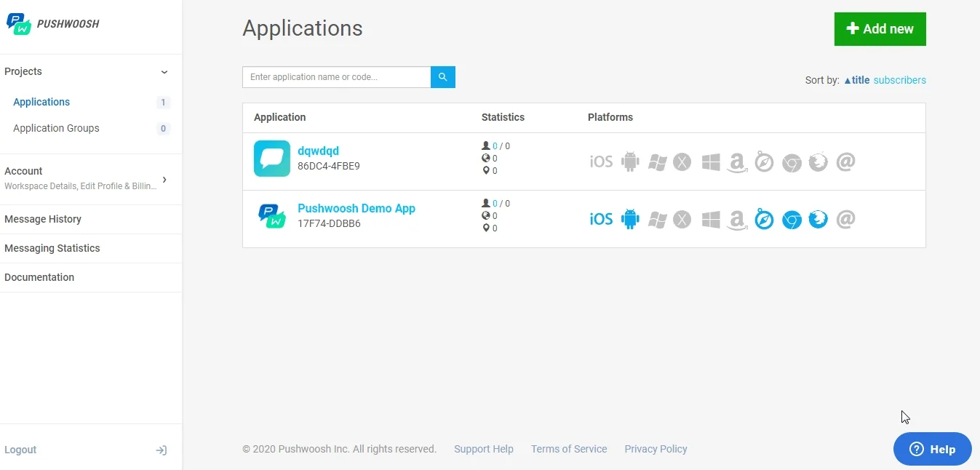Image resolution: width=980 pixels, height=470 pixels.
Task: Click the search magnifier button
Action: [x=443, y=77]
